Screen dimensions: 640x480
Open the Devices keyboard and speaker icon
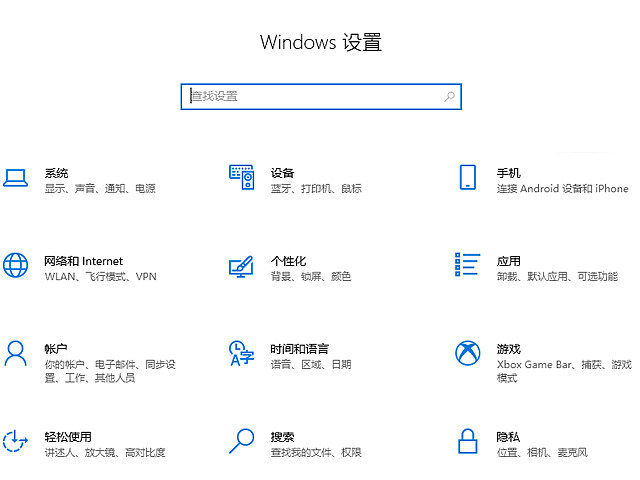tap(242, 177)
